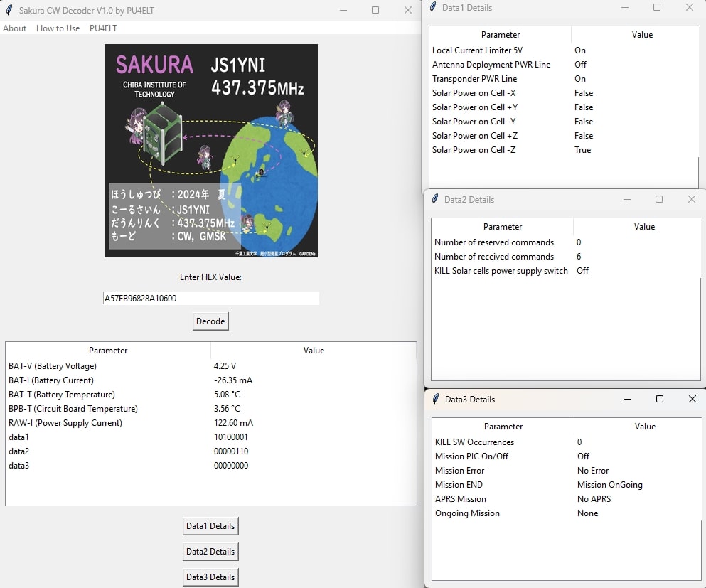Image resolution: width=706 pixels, height=588 pixels.
Task: Click feather icon in Data3 Details title bar
Action: click(x=435, y=399)
